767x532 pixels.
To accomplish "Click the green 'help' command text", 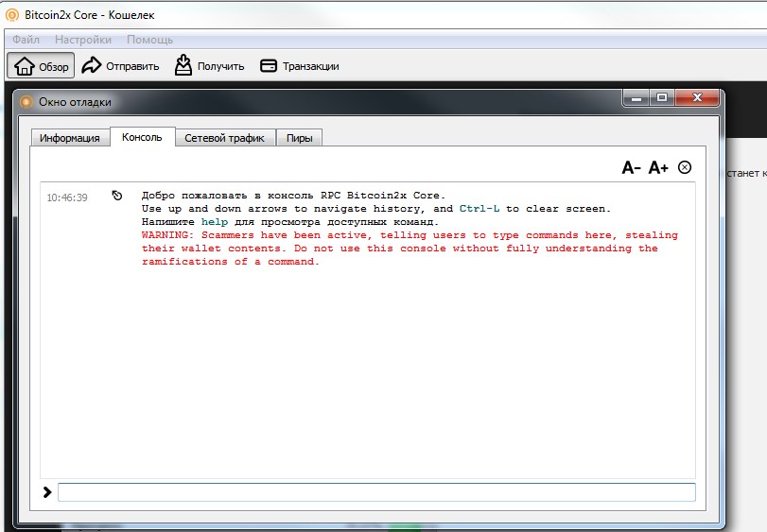I will point(215,222).
